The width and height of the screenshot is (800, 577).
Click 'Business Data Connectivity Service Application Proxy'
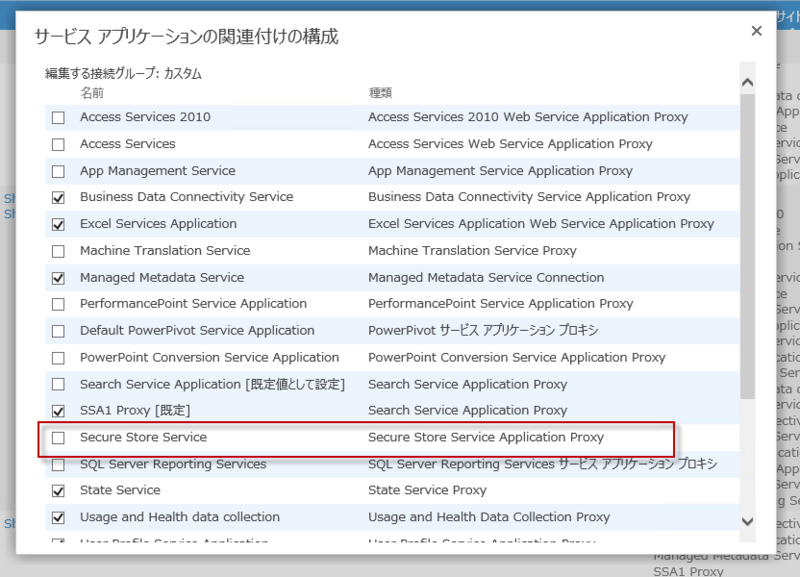click(529, 197)
